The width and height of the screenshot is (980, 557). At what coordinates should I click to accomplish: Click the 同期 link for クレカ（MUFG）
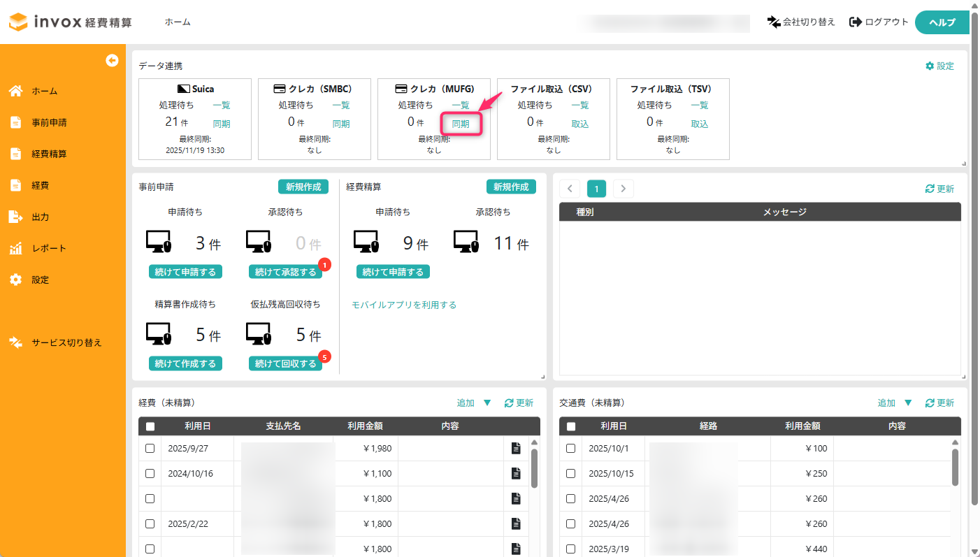[x=461, y=124]
